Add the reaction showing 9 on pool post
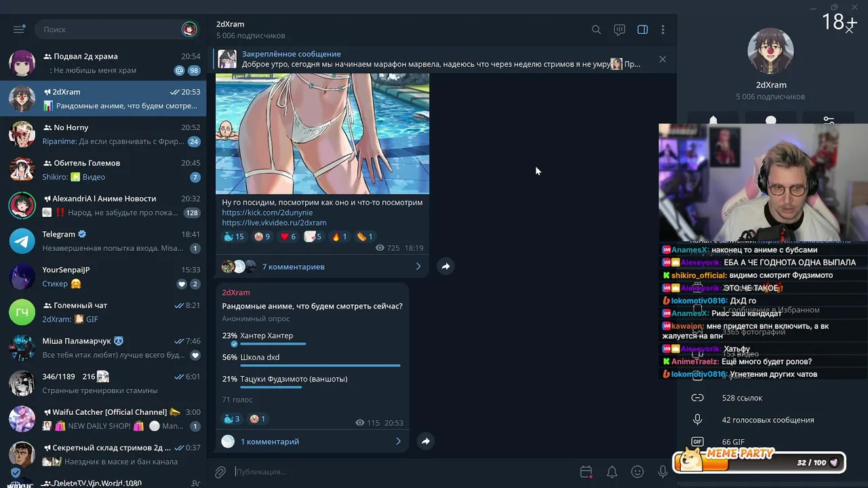This screenshot has width=868, height=488. pyautogui.click(x=262, y=237)
